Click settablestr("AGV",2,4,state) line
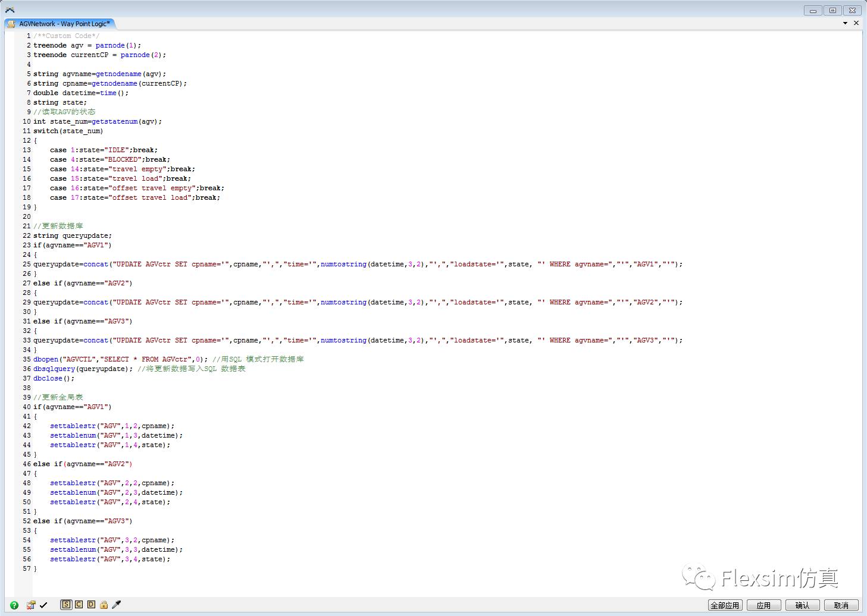The width and height of the screenshot is (867, 616). point(110,502)
